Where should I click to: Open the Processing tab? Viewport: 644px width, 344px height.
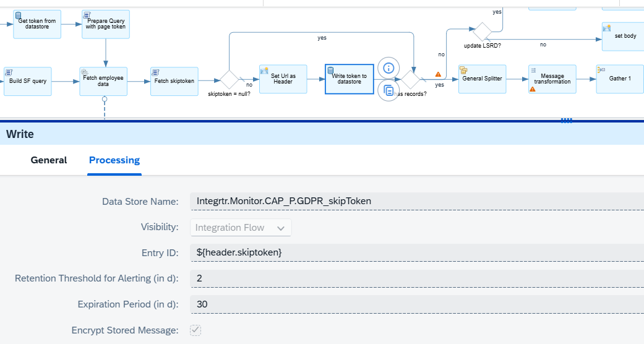pyautogui.click(x=114, y=160)
